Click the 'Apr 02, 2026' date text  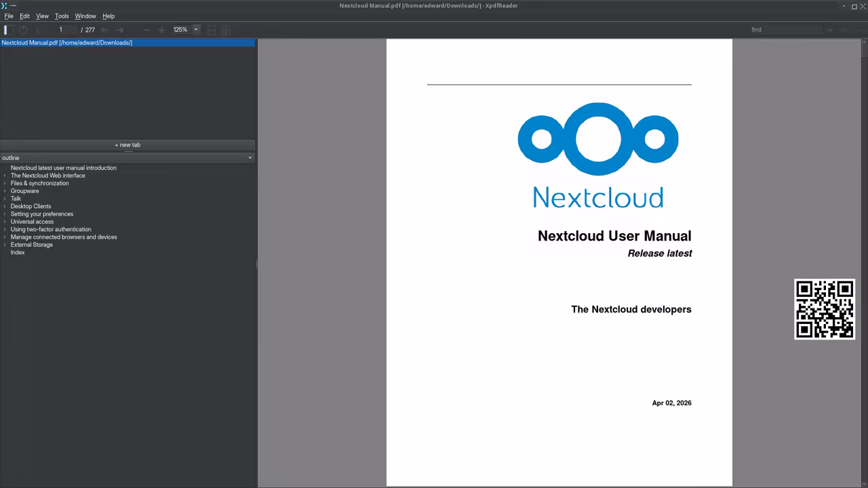(x=672, y=403)
